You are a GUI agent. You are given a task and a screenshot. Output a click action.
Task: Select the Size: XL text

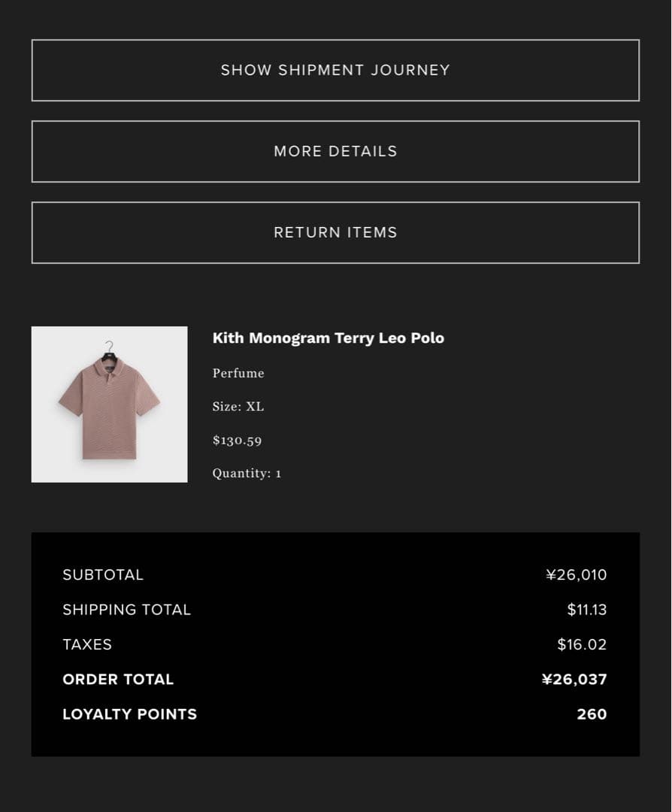(238, 406)
